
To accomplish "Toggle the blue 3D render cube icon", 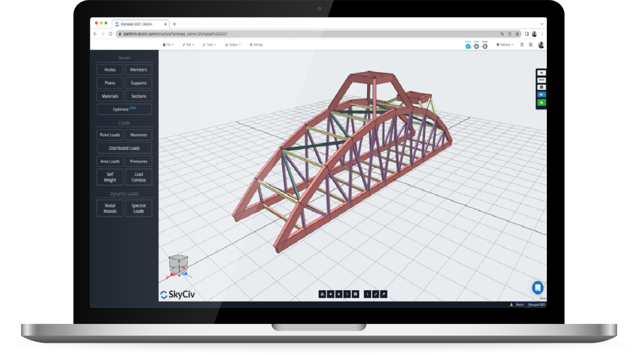I will [541, 94].
